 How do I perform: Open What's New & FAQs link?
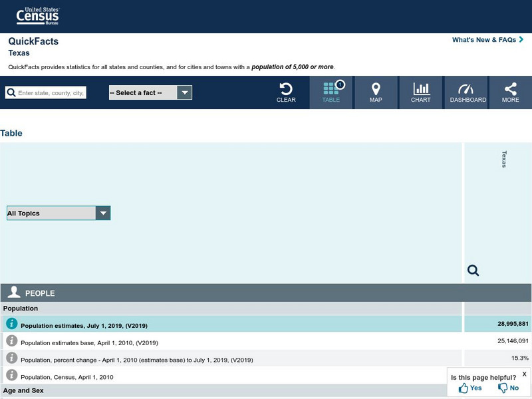(x=487, y=40)
